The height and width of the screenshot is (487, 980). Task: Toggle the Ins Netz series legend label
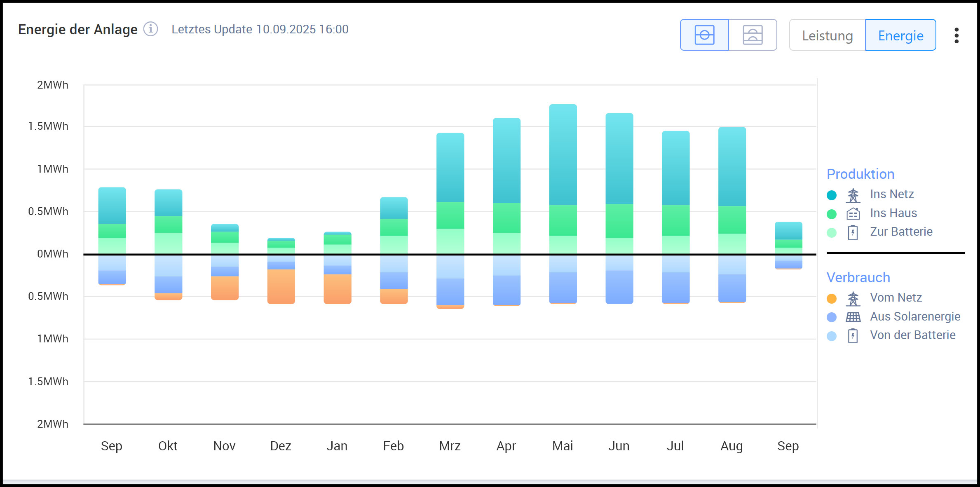coord(892,194)
